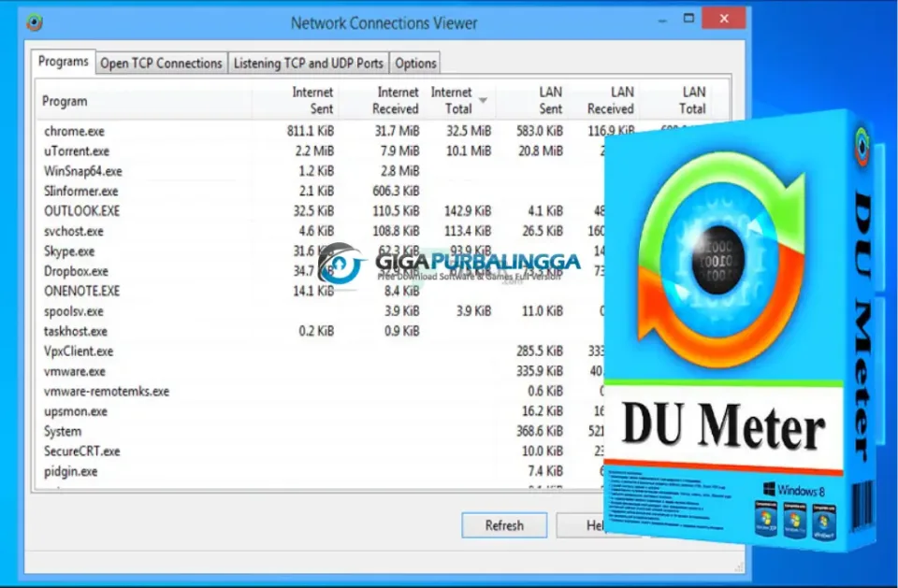The image size is (898, 588).
Task: Click spoolsv.exe LAN Sent 11.0 KiB
Action: (543, 311)
